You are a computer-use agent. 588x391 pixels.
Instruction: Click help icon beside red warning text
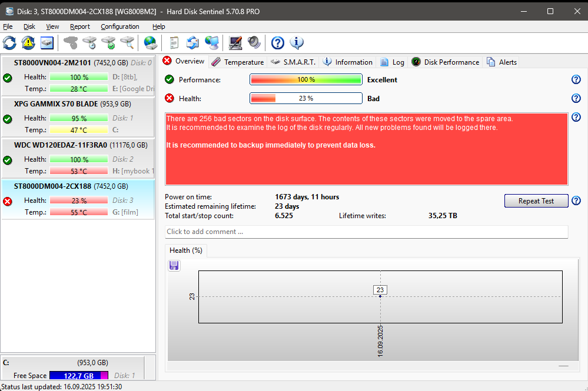[x=576, y=117]
